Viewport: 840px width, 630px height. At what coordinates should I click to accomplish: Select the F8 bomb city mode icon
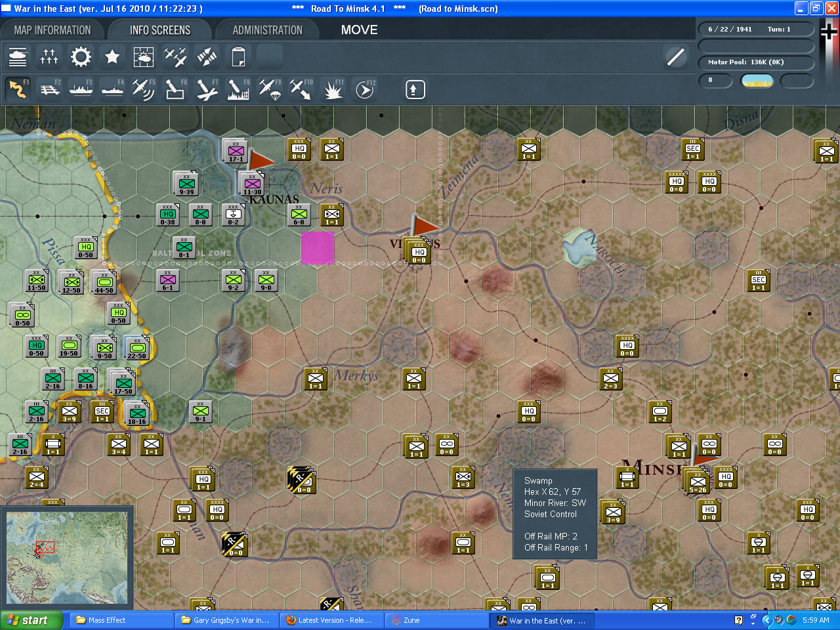pos(238,89)
